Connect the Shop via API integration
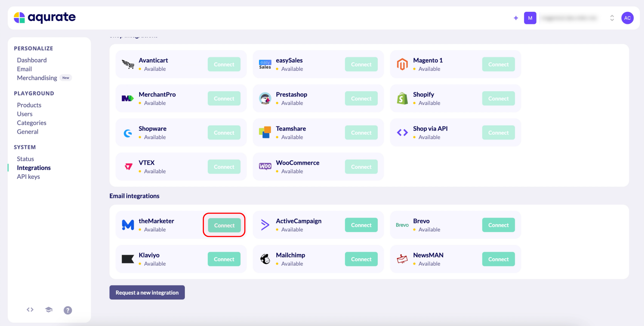Image resolution: width=644 pixels, height=326 pixels. click(498, 132)
